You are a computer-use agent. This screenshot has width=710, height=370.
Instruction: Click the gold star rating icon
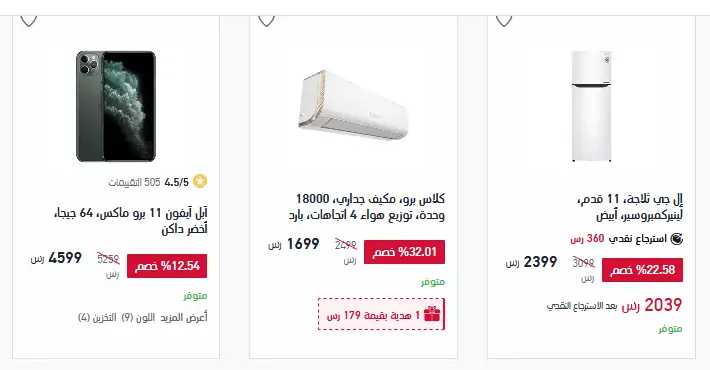click(200, 182)
